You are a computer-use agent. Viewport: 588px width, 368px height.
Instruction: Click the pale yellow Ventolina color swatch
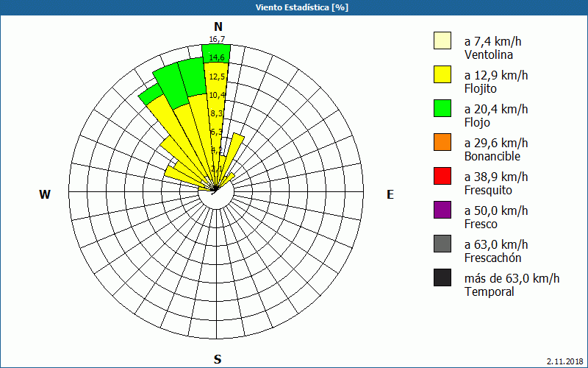click(x=442, y=40)
